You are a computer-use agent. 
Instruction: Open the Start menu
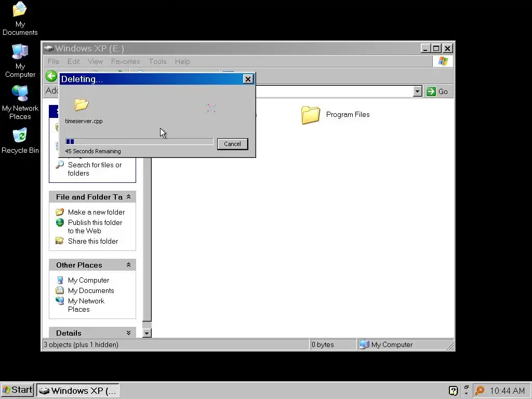[17, 390]
